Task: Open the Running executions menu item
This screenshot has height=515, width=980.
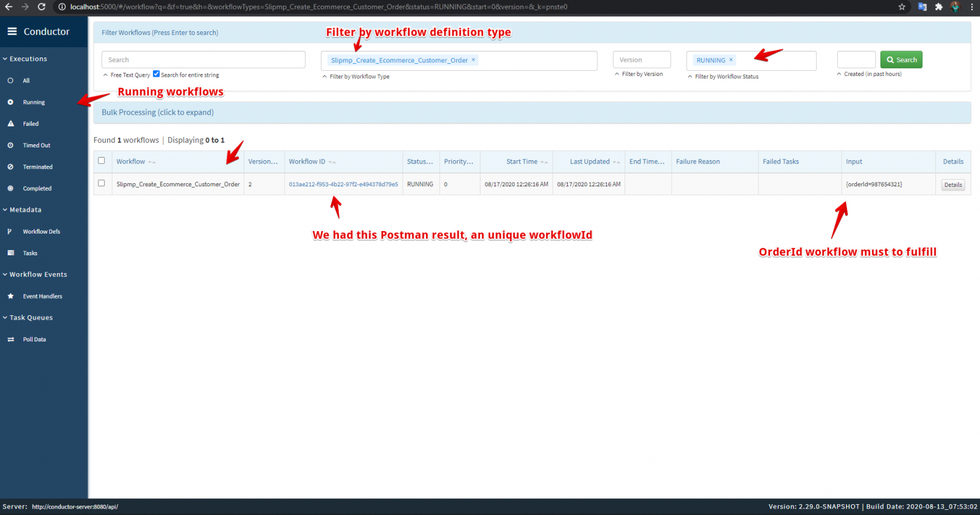Action: (34, 102)
